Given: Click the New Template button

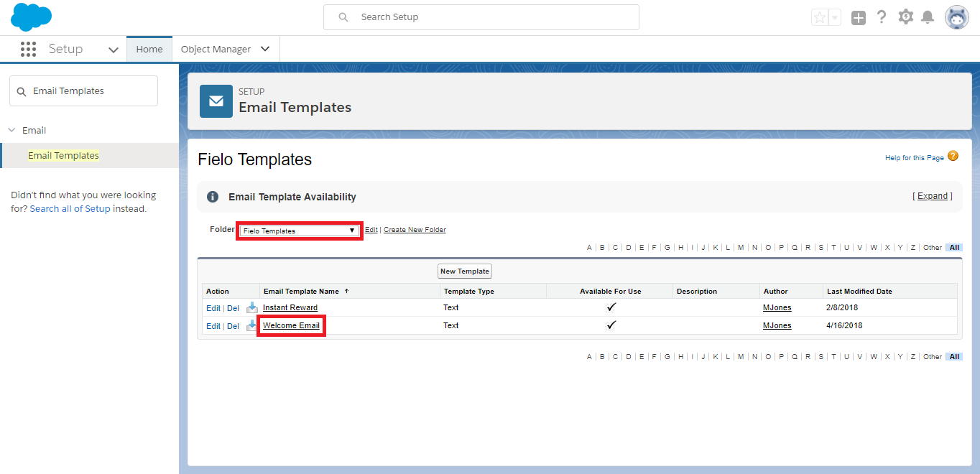Looking at the screenshot, I should click(465, 271).
